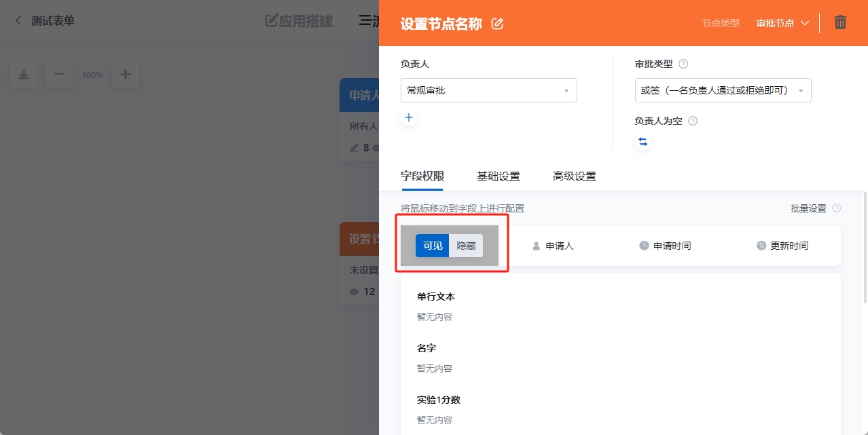868x435 pixels.
Task: Zoom out the canvas with the minus icon
Action: (59, 75)
